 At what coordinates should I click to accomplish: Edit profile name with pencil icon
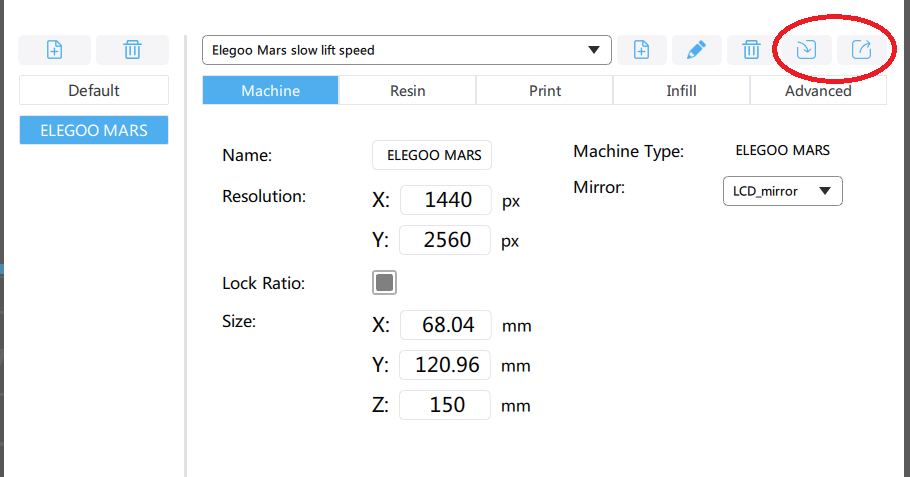pyautogui.click(x=696, y=50)
